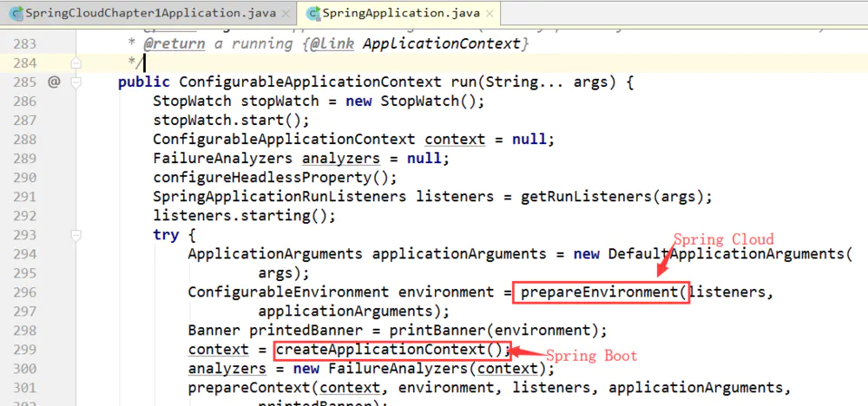Click the class icon on SpringCloudChapter1Application.java tab
The width and height of the screenshot is (868, 406).
[16, 13]
